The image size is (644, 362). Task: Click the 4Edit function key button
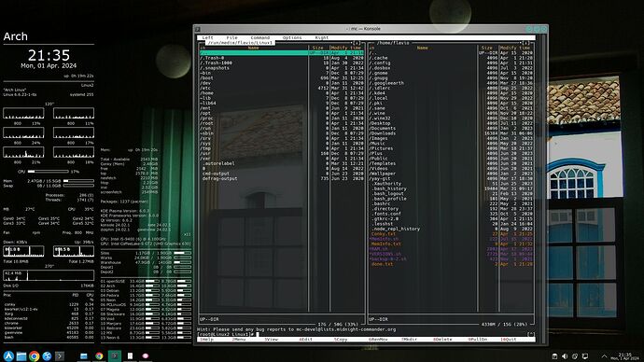pyautogui.click(x=306, y=340)
